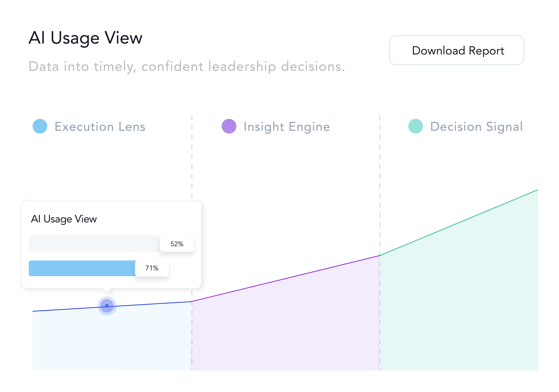
Task: Click the green line's upper right endpoint
Action: 537,190
